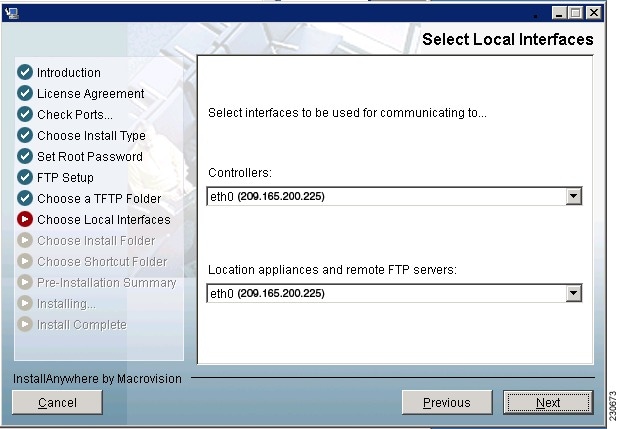
Task: Select the Controllers eth0 combo box field
Action: [385, 196]
